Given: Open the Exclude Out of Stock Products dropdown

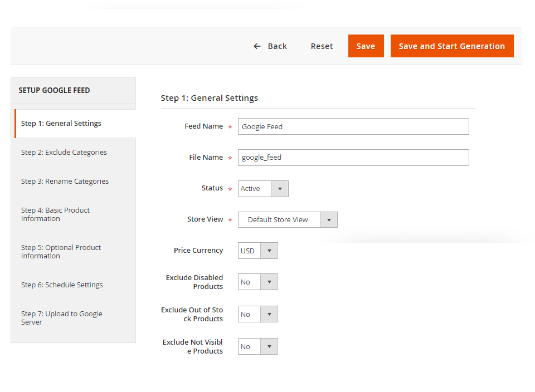Looking at the screenshot, I should (x=270, y=314).
